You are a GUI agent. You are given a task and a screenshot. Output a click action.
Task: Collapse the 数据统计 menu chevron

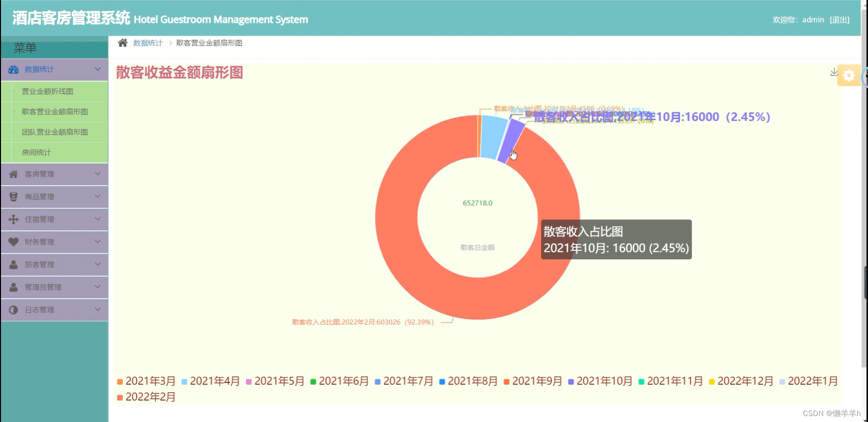(98, 70)
